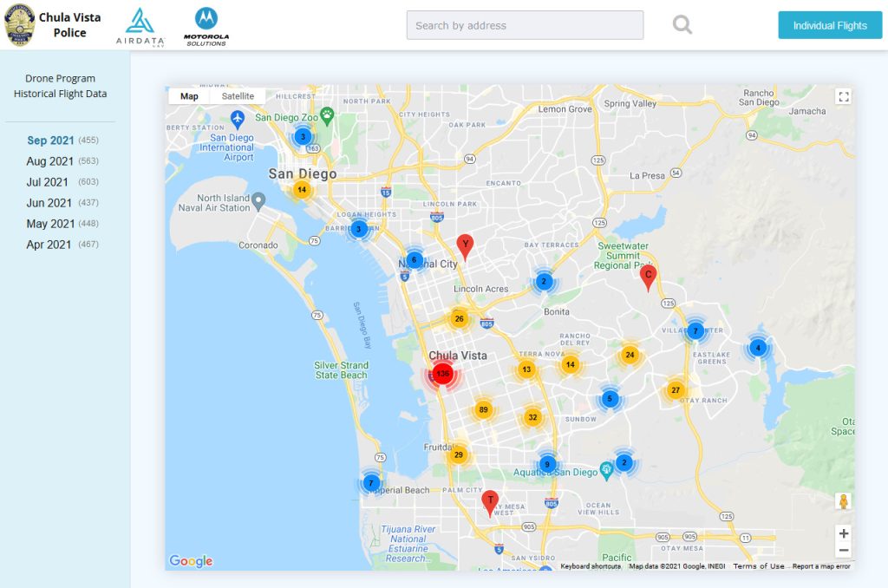Switch to Satellite map view
This screenshot has width=888, height=588.
click(237, 95)
